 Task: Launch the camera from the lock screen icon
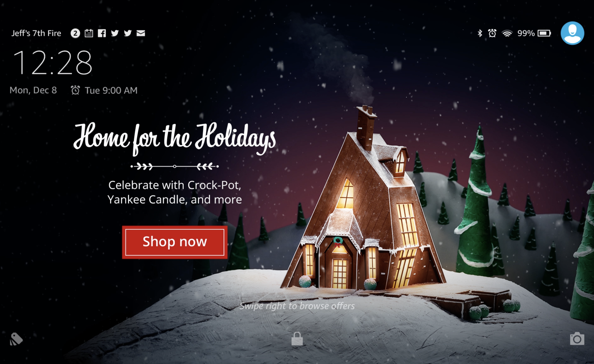click(x=577, y=338)
